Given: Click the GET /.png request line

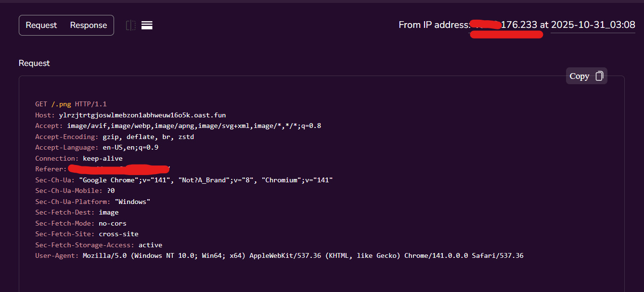Looking at the screenshot, I should 71,104.
